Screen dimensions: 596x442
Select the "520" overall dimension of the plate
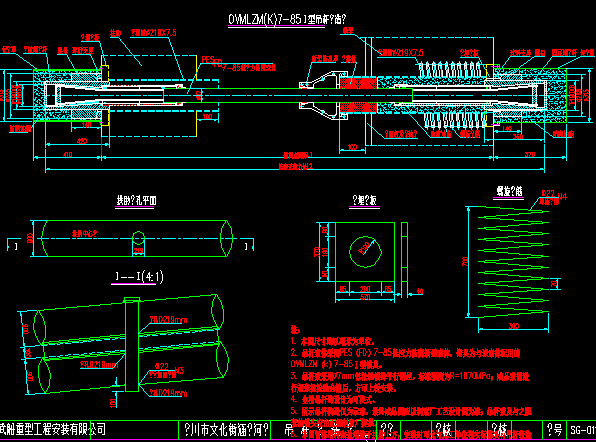coord(365,297)
